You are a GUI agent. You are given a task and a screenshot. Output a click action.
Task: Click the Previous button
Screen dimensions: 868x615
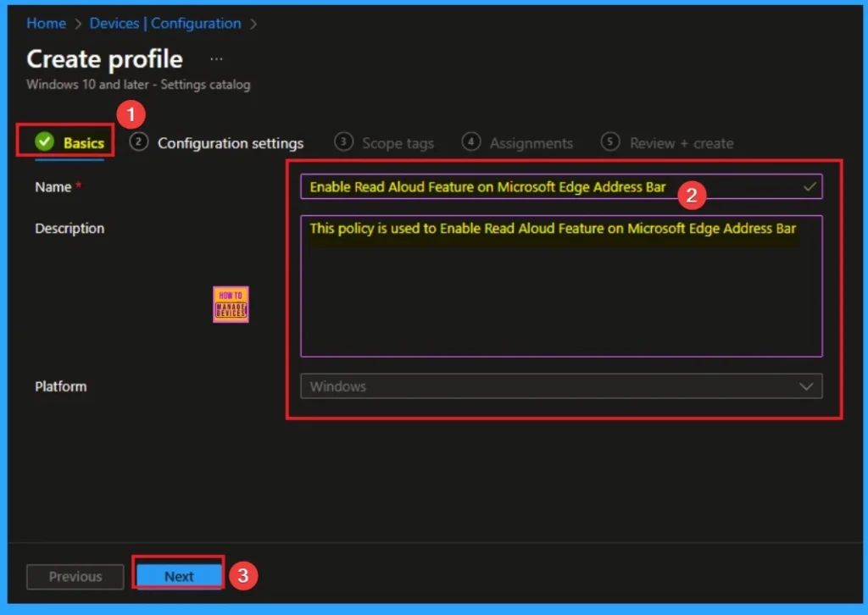(75, 576)
